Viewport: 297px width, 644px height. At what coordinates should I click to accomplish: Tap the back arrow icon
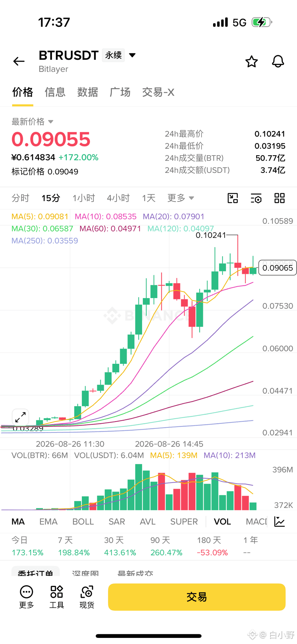pos(19,61)
